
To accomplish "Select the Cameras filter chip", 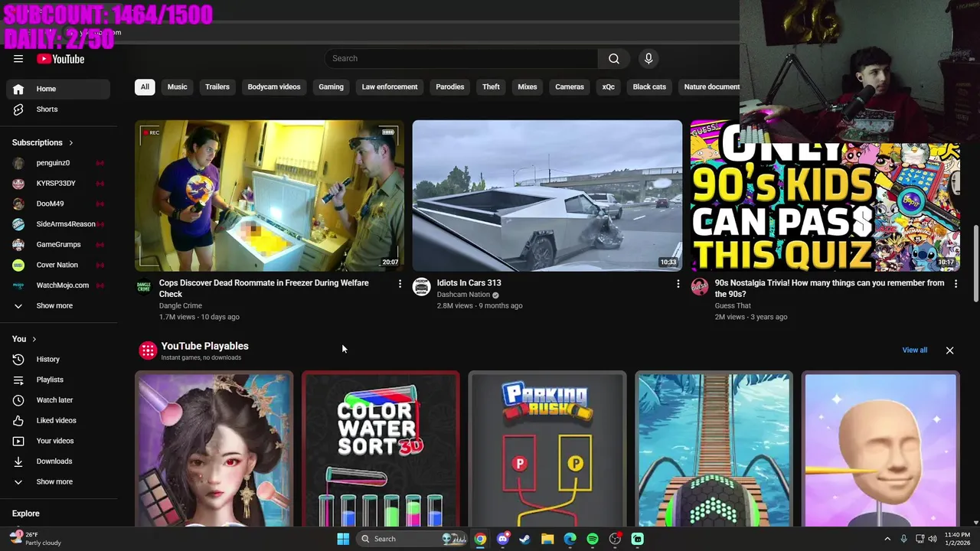I will click(570, 87).
